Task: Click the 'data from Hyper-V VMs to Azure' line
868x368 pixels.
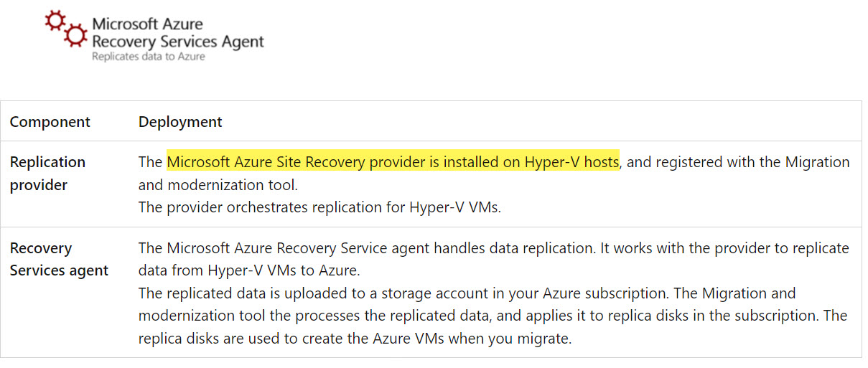Action: [249, 271]
